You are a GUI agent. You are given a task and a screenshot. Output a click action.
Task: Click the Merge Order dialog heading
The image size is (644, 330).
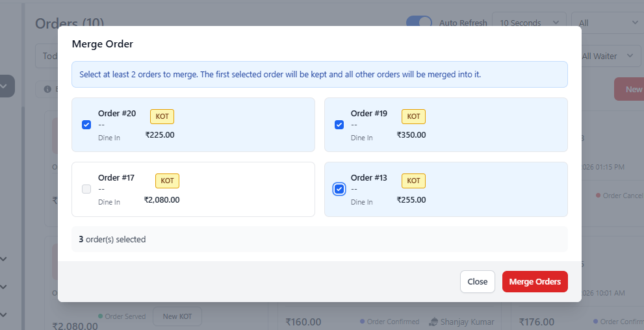tap(102, 44)
